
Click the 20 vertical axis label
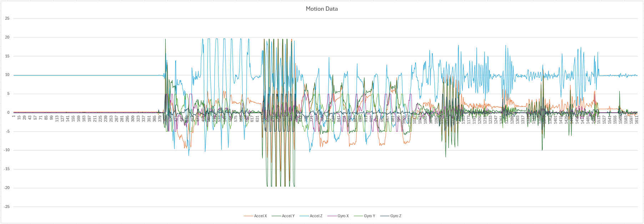pos(7,37)
